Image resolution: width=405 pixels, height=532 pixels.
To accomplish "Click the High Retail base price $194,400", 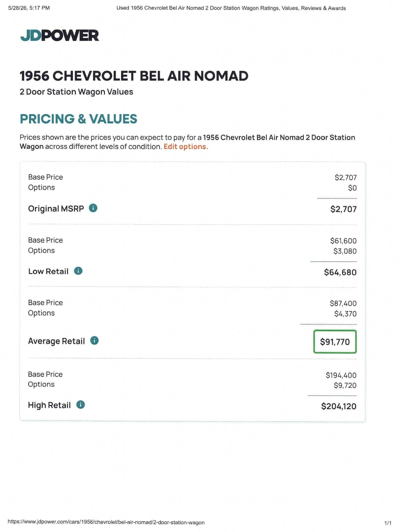I will [341, 375].
